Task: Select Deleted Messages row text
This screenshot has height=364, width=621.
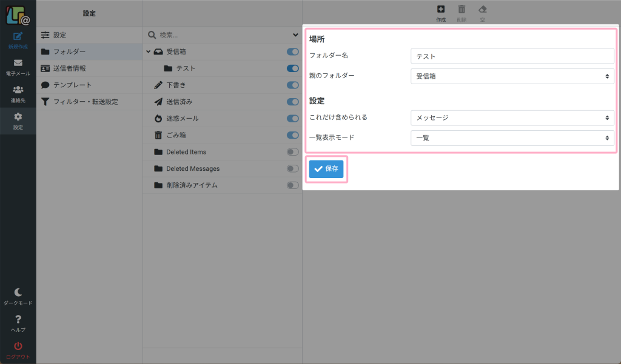Action: 193,168
